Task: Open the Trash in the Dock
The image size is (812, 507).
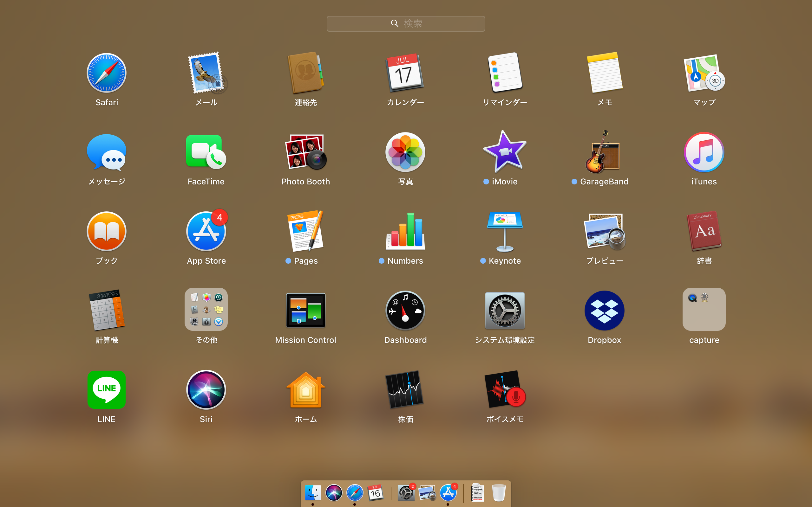Action: [498, 492]
